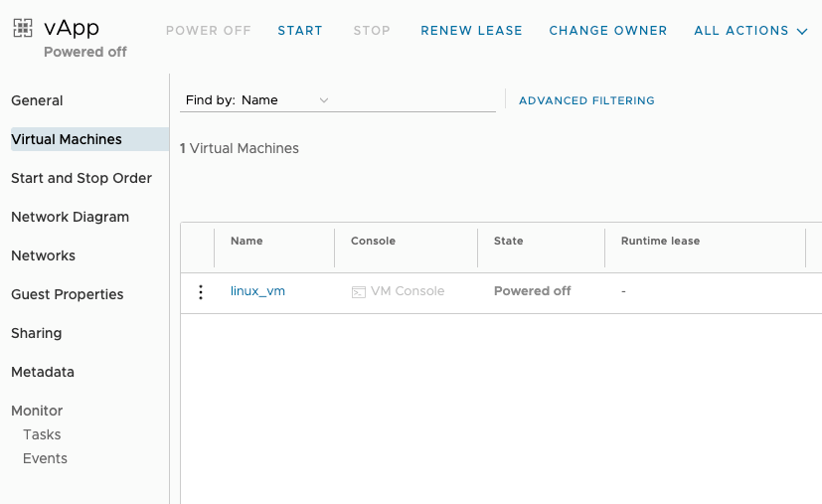Go to the General section
822x504 pixels.
tap(37, 100)
